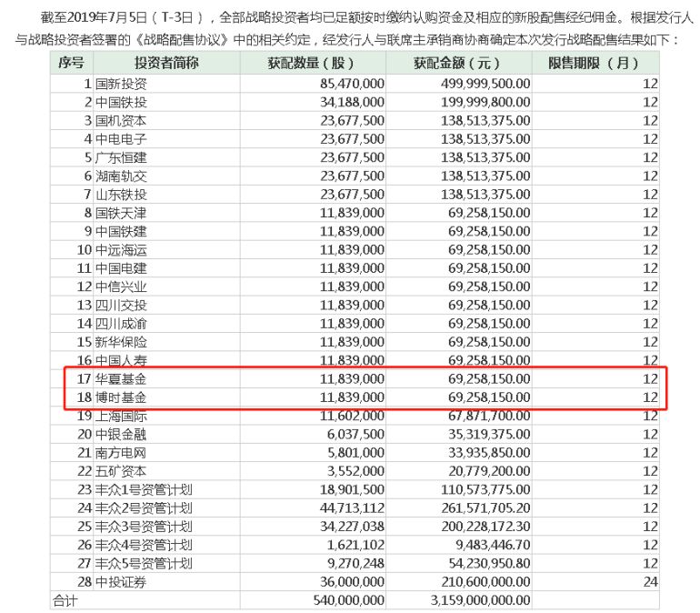Image resolution: width=700 pixels, height=613 pixels.
Task: Click the 9,270,248 shares value
Action: pos(355,563)
